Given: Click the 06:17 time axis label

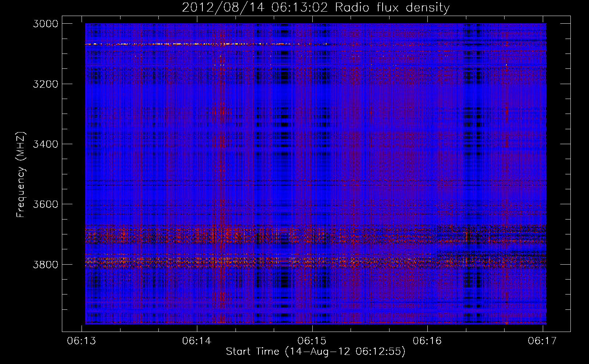Looking at the screenshot, I should coord(542,341).
